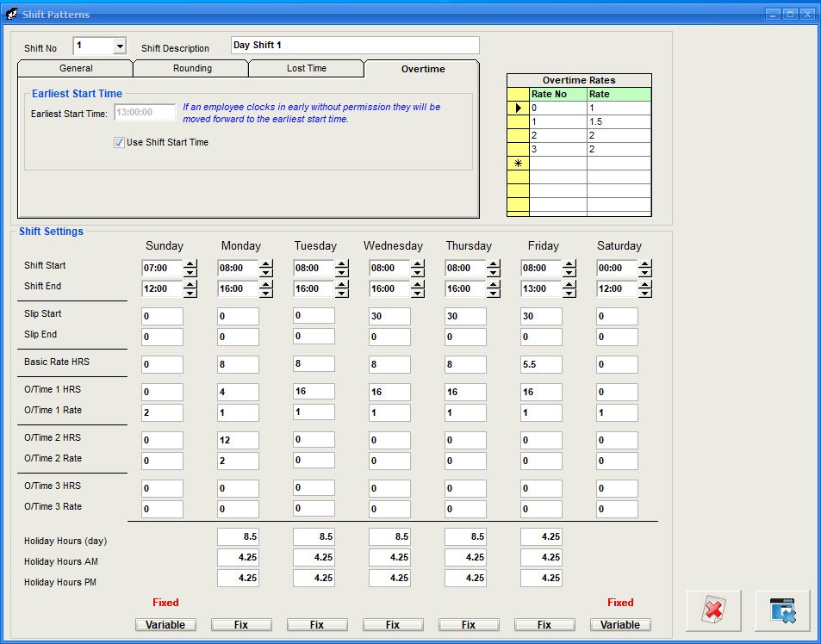The height and width of the screenshot is (644, 821).
Task: Click the Fix button under Monday
Action: click(241, 625)
